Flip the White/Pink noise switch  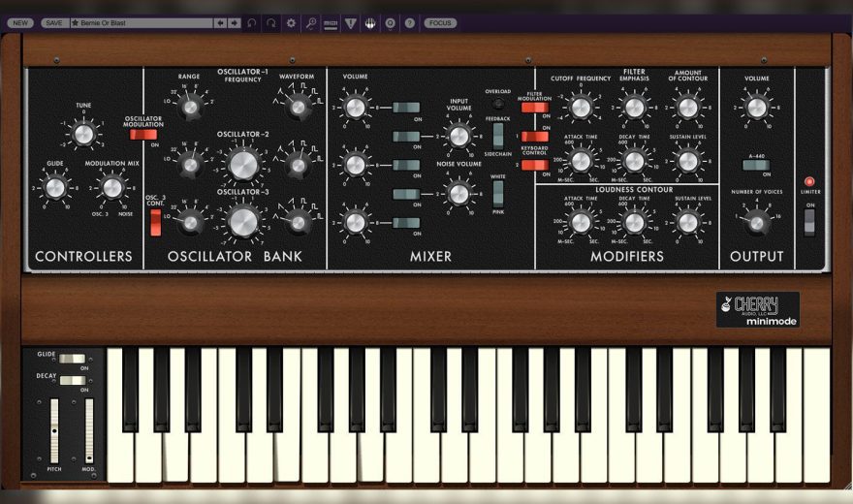[x=498, y=194]
